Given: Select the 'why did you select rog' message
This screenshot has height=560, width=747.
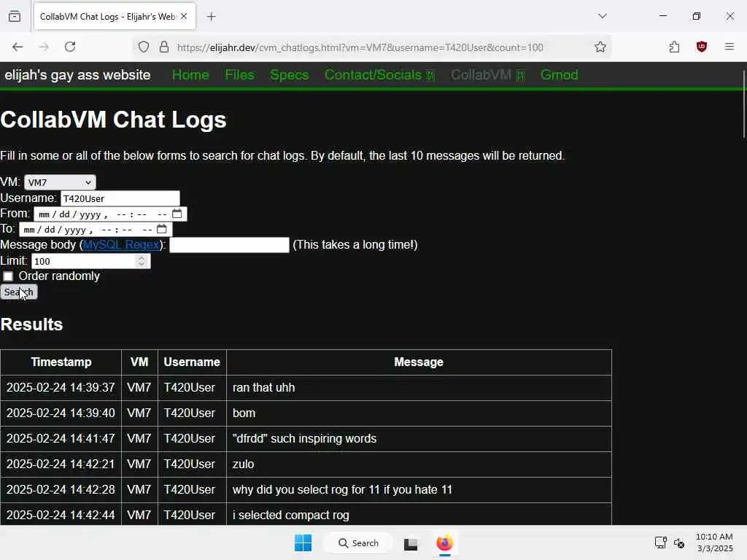Looking at the screenshot, I should tap(419, 489).
